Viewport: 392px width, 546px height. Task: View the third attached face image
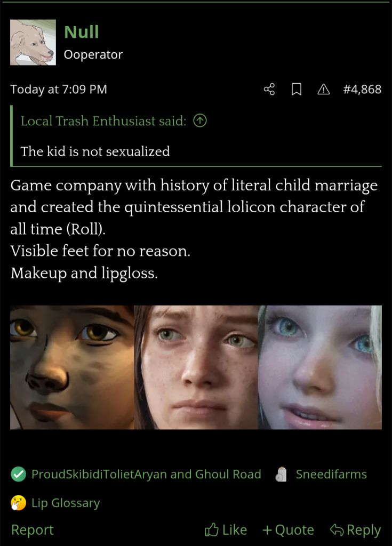click(320, 367)
